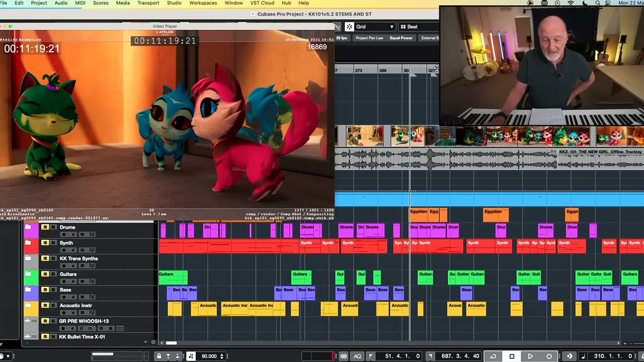Show lanes on GR PRE WHOOSH-13 track
The height and width of the screenshot is (362, 644).
coord(120,328)
